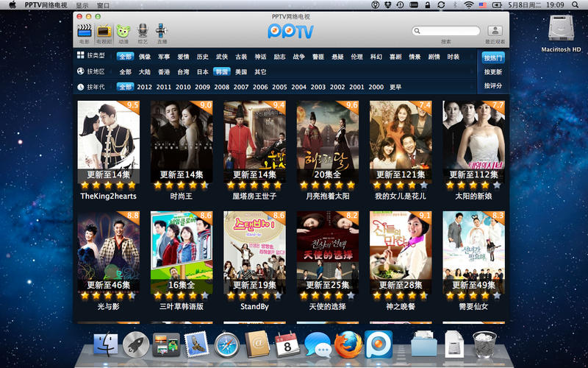Open the 最近观看 recently watched icon
This screenshot has width=588, height=368.
point(495,35)
